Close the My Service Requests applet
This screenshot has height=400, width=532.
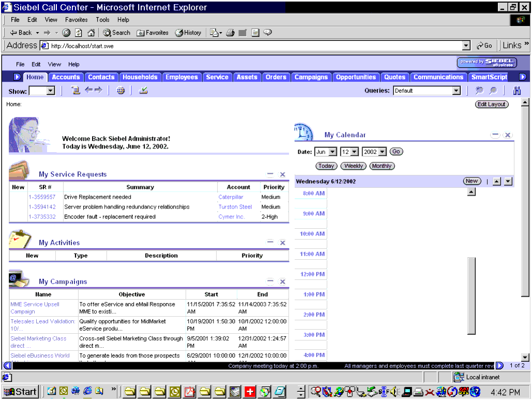click(x=282, y=174)
